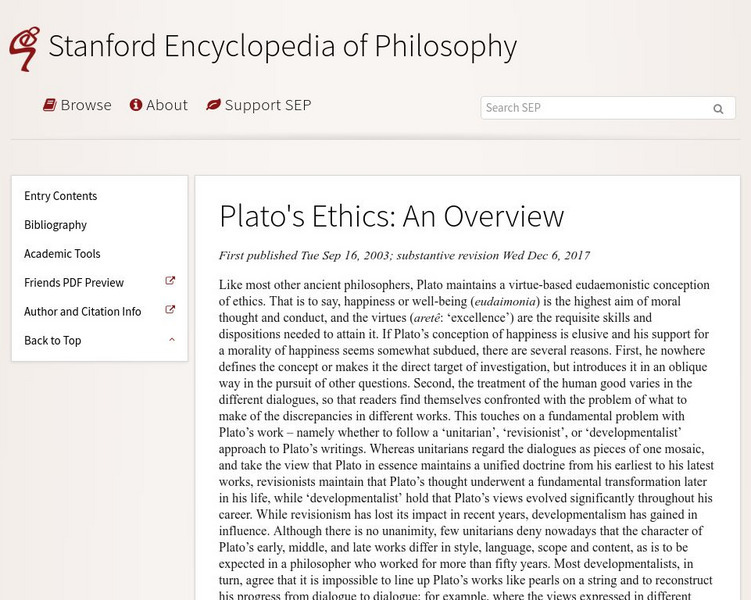Click the Browse book icon
This screenshot has height=600, width=751.
click(x=49, y=105)
